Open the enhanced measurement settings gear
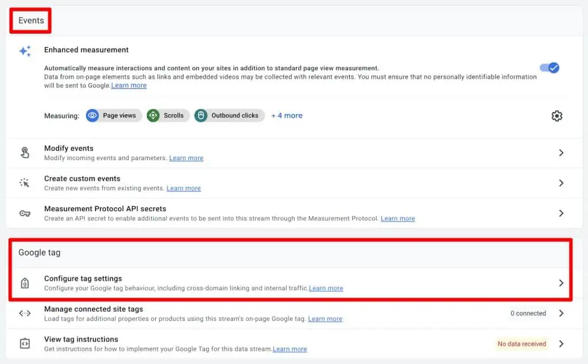The width and height of the screenshot is (588, 364). coord(556,115)
